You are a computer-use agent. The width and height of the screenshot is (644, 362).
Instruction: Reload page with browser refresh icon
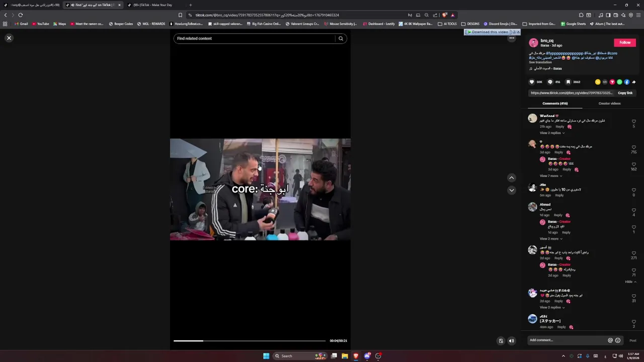point(20,15)
